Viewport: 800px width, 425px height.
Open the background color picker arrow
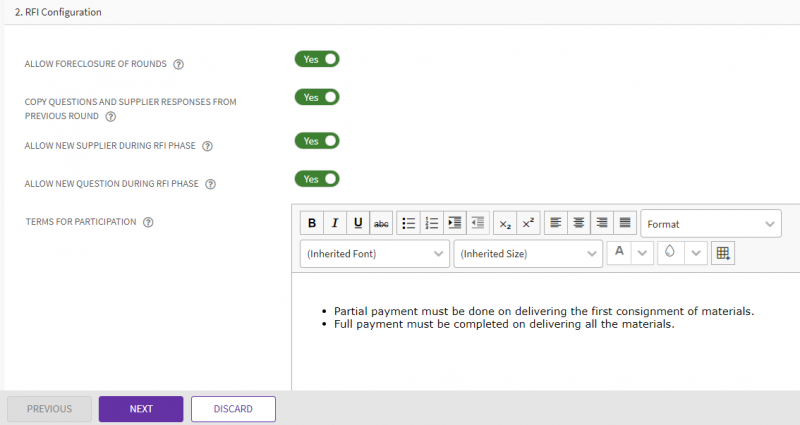pyautogui.click(x=696, y=253)
